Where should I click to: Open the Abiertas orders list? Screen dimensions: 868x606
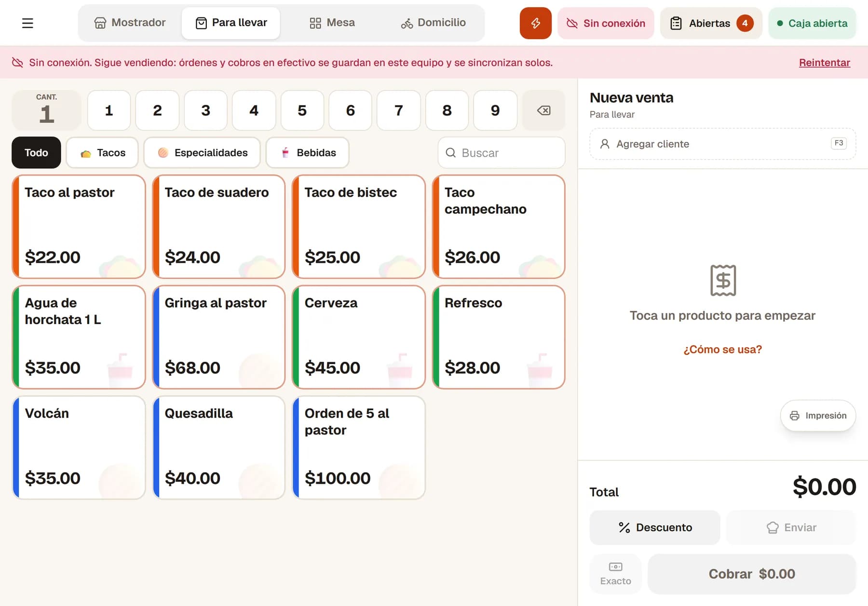pyautogui.click(x=711, y=23)
